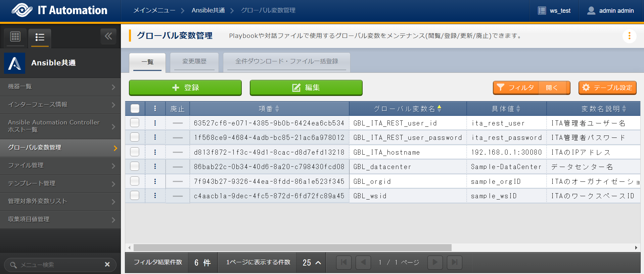Toggle the select-all checkbox in header
The height and width of the screenshot is (274, 644).
[x=135, y=109]
